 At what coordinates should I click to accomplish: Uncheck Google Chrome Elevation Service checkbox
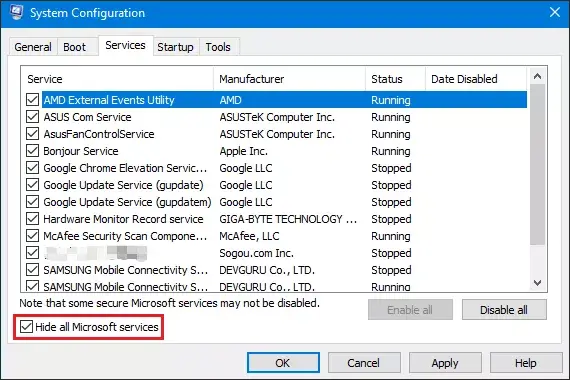click(32, 168)
